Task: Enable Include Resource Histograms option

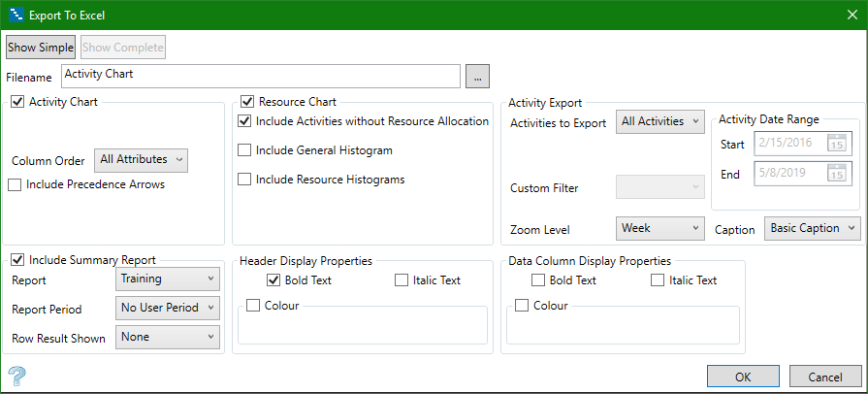Action: (x=245, y=180)
